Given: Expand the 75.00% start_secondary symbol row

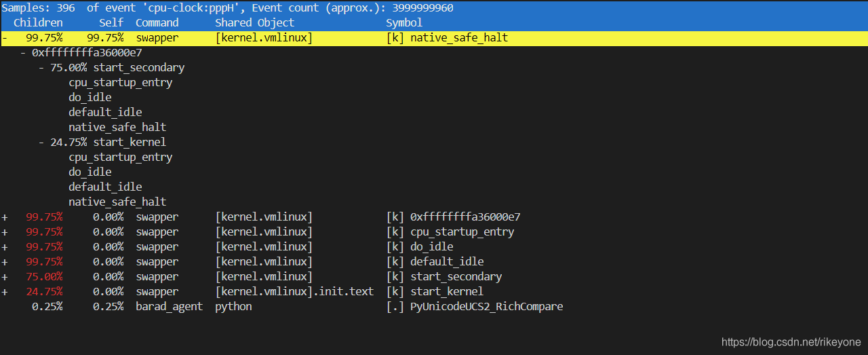Looking at the screenshot, I should tap(4, 277).
